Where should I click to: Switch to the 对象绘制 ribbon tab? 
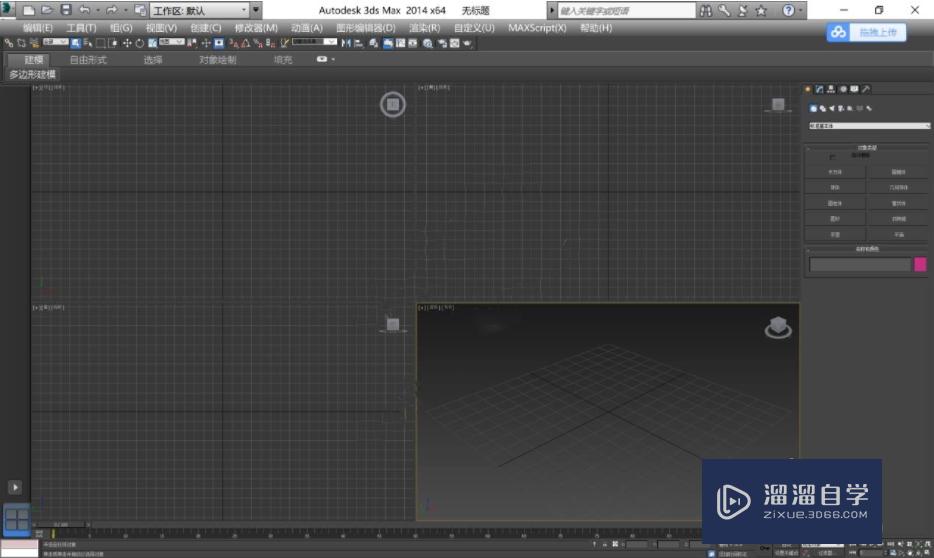point(217,60)
